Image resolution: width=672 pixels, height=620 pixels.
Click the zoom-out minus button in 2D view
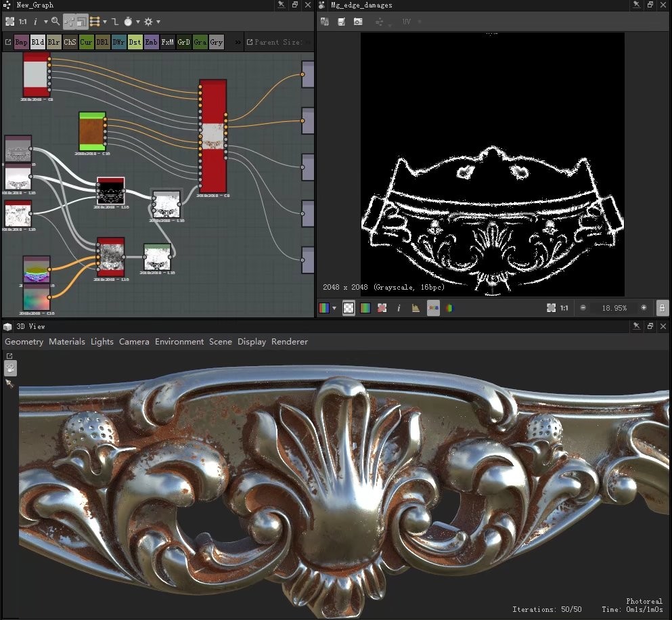(583, 308)
